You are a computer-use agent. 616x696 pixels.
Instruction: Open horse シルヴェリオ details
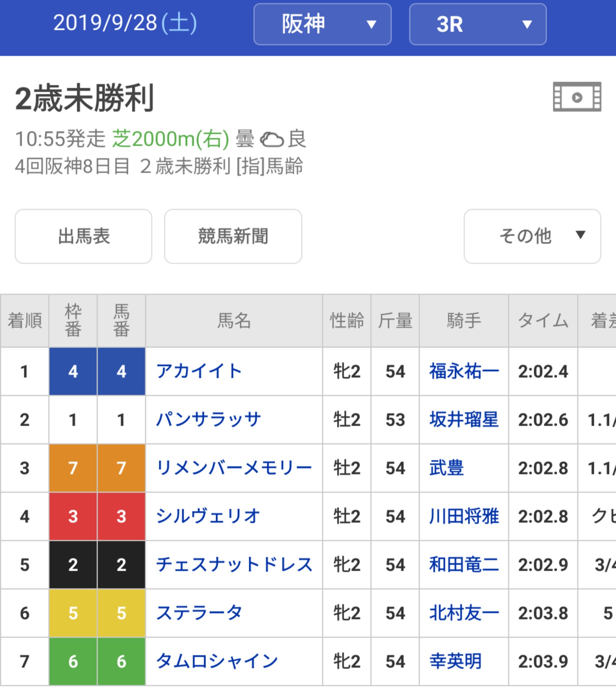click(x=208, y=516)
